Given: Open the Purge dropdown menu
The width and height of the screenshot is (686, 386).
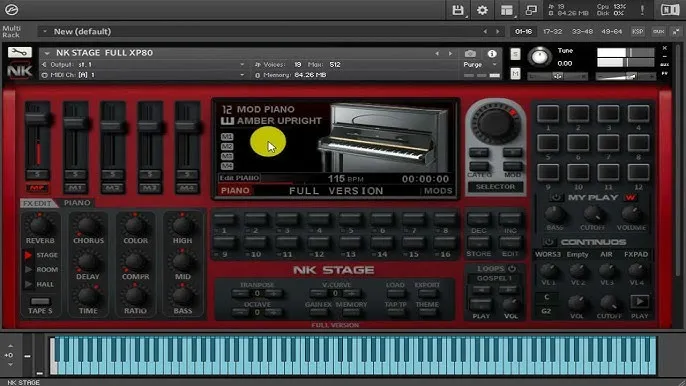Looking at the screenshot, I should 480,64.
